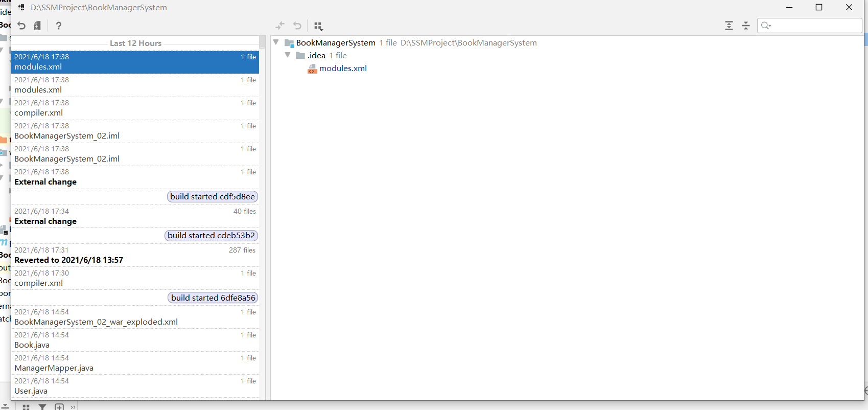
Task: Click the Create Patch icon
Action: 37,26
